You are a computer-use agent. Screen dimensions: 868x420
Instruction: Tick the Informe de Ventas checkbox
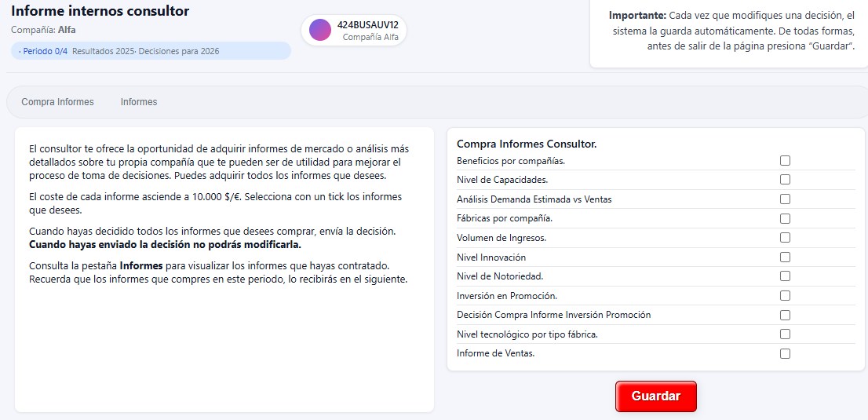pos(785,353)
